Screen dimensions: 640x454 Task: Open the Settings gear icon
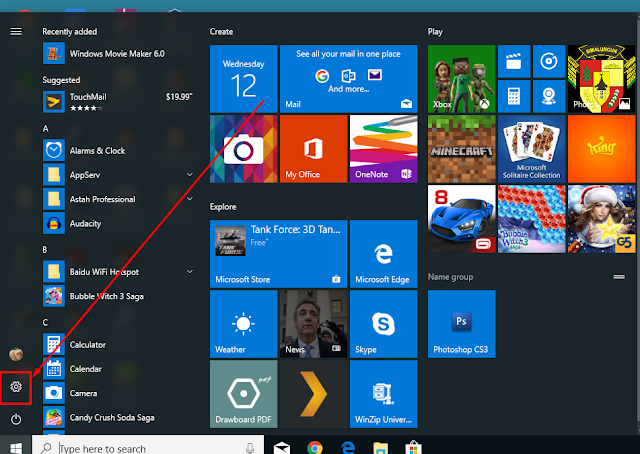pyautogui.click(x=16, y=387)
